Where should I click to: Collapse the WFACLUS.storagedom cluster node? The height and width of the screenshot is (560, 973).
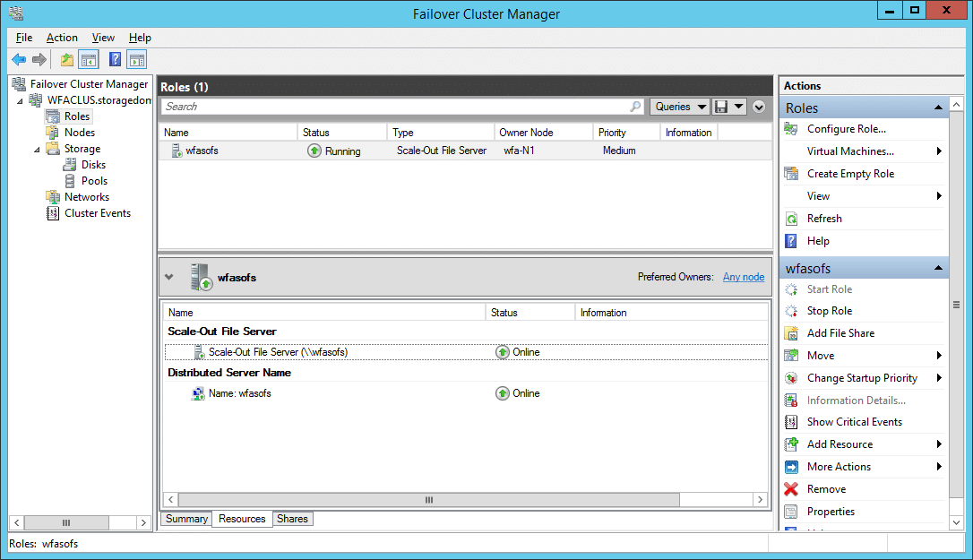point(20,100)
